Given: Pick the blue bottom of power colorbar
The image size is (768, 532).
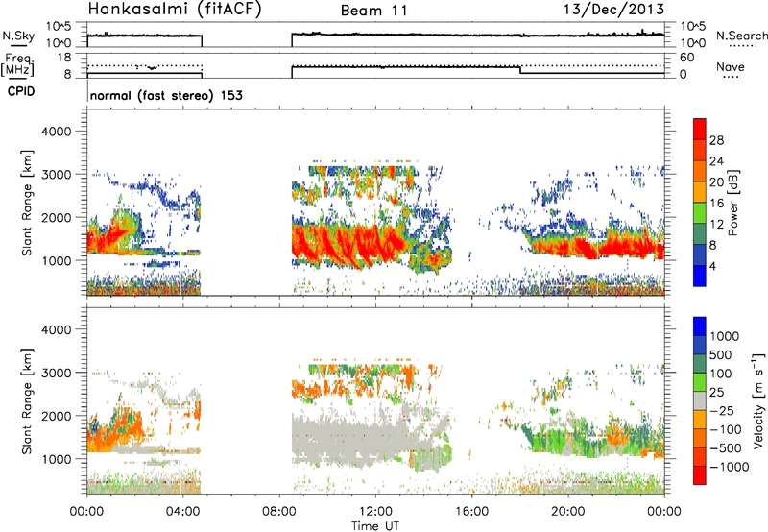Looking at the screenshot, I should (700, 276).
